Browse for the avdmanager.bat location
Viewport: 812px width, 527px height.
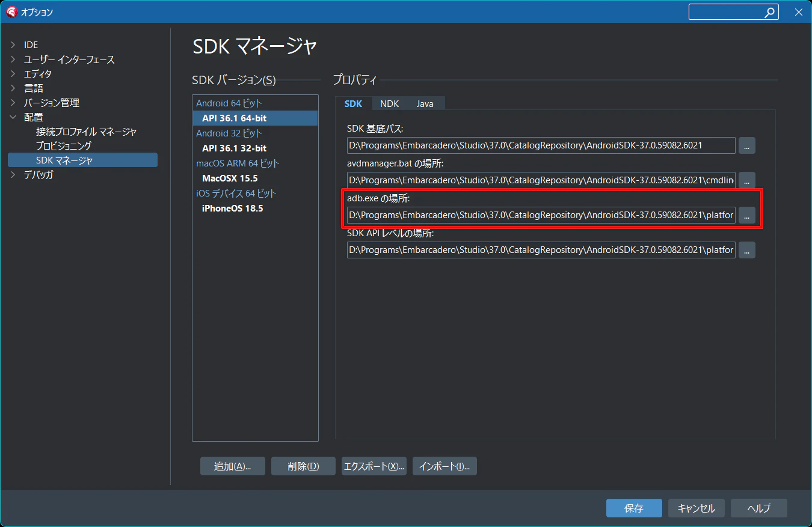coord(747,180)
